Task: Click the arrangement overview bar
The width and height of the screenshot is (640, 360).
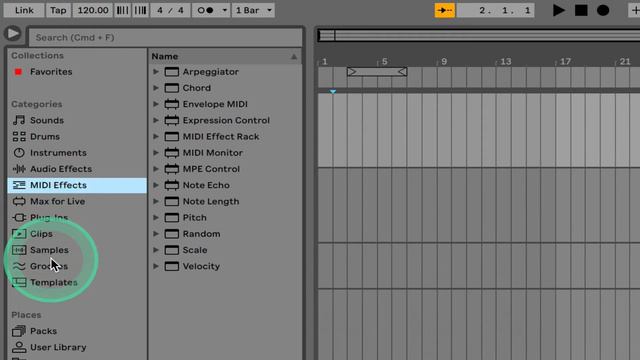Action: pyautogui.click(x=478, y=36)
